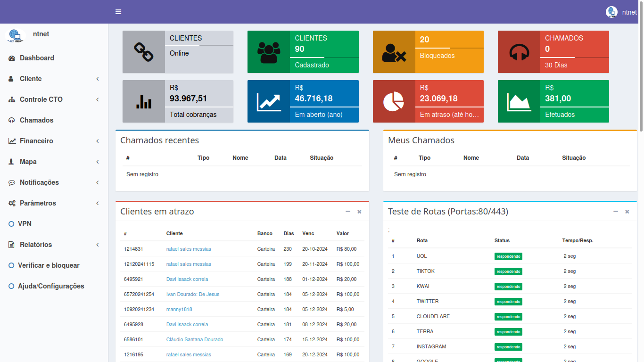Screen dimensions: 644x362
Task: Click the TWITTER route name
Action: tap(428, 301)
